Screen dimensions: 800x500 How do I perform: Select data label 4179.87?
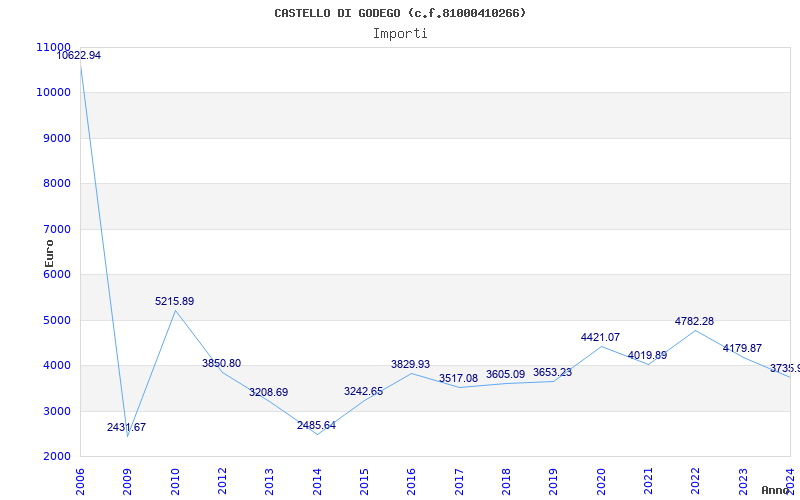(742, 348)
